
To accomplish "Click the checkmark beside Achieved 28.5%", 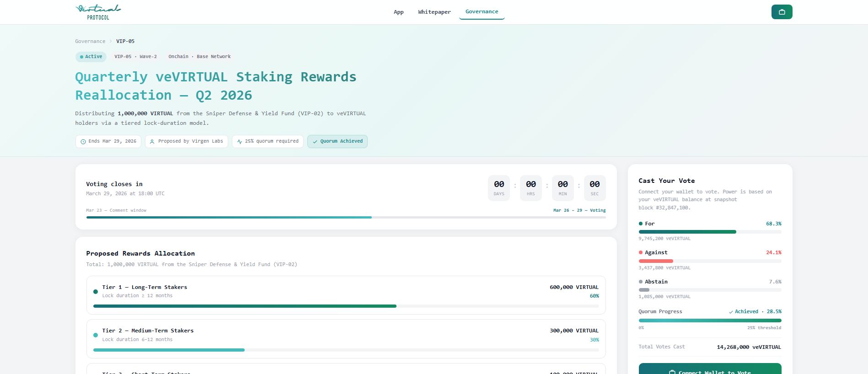I will 731,312.
